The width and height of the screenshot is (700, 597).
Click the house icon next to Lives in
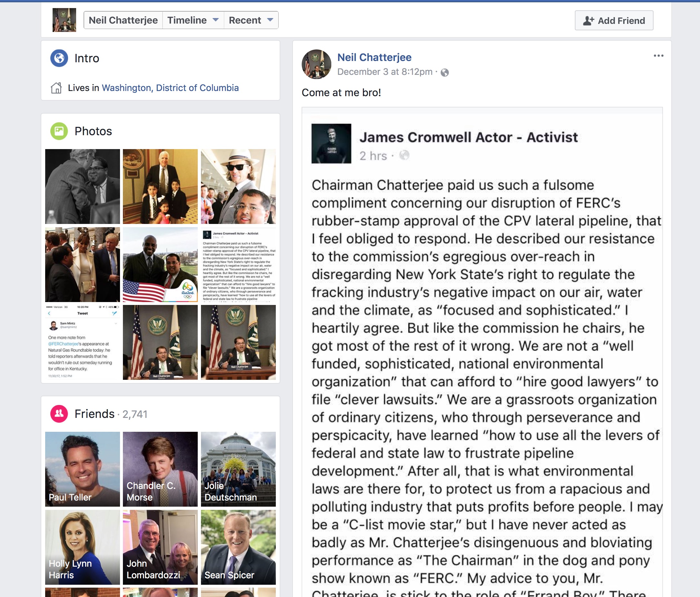[56, 88]
